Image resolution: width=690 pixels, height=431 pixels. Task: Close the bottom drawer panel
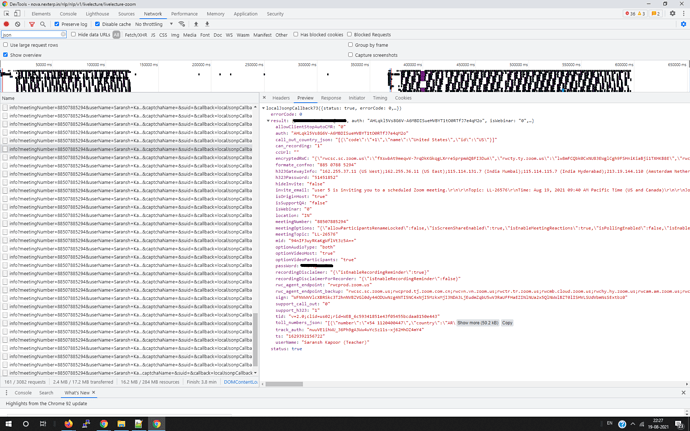[683, 392]
